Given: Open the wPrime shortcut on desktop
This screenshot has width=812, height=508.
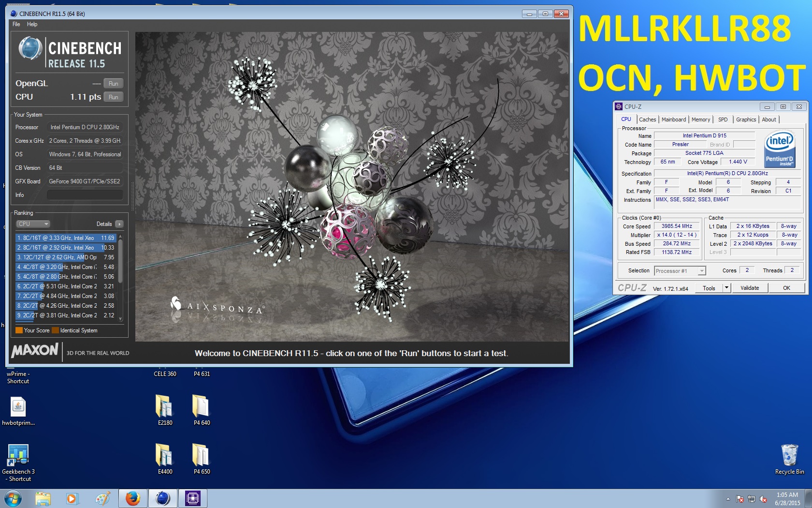Looking at the screenshot, I should click(18, 377).
